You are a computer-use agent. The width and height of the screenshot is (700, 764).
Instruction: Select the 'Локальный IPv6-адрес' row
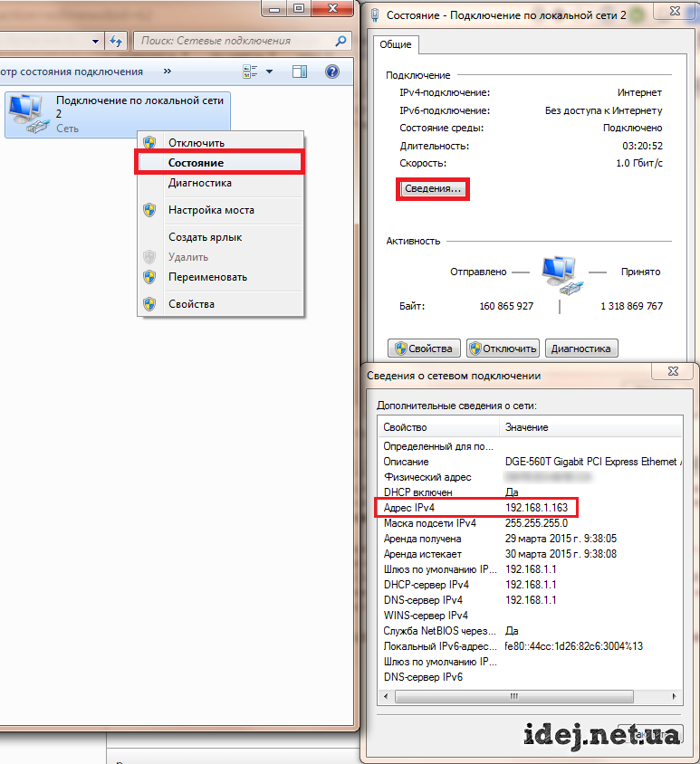530,646
